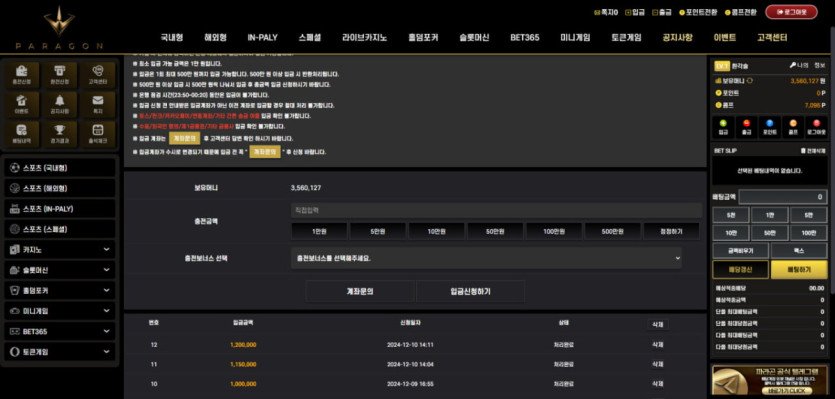The width and height of the screenshot is (835, 399).
Task: Click the 입금신청하기 button
Action: tap(470, 291)
